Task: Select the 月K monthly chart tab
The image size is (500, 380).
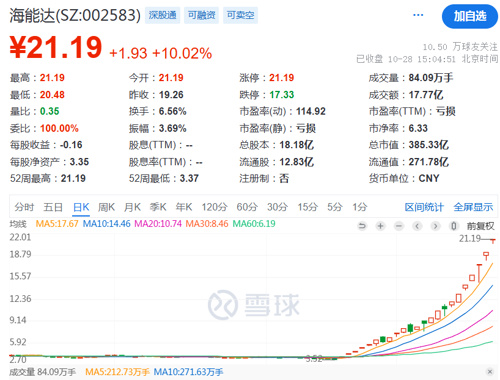Action: coord(132,207)
